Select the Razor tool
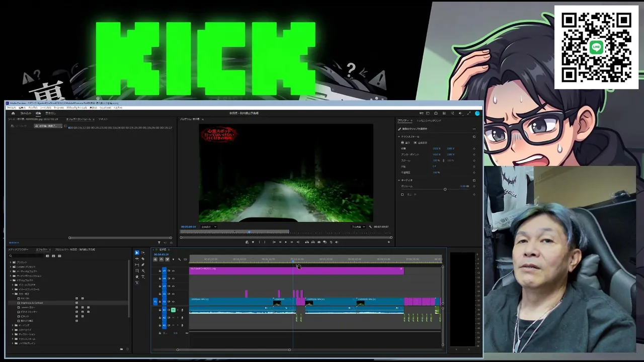644x362 pixels. (143, 258)
